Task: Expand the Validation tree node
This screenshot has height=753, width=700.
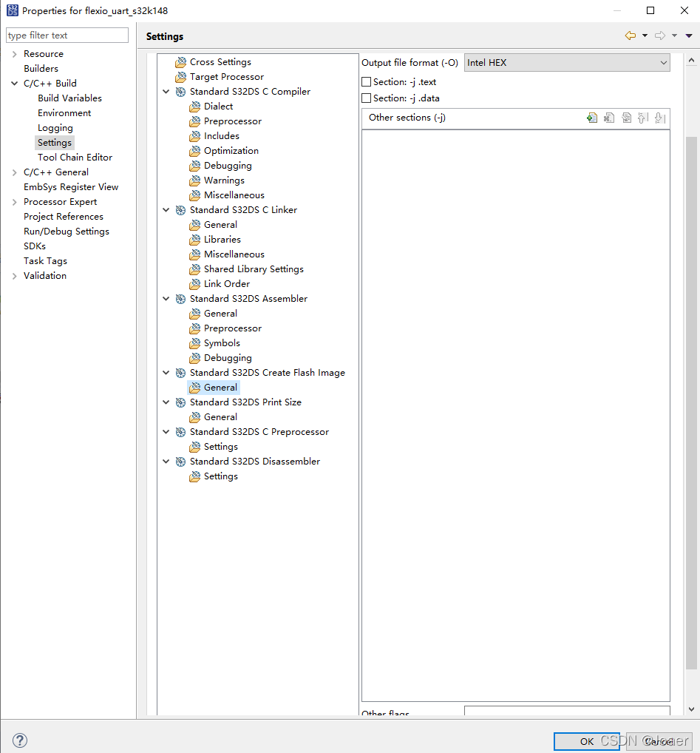Action: click(x=14, y=276)
